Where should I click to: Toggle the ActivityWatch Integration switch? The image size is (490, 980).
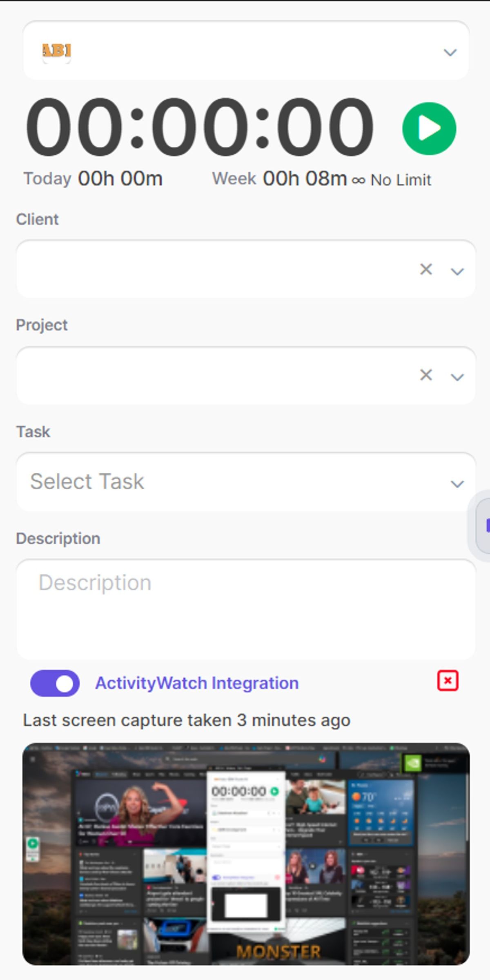coord(55,683)
